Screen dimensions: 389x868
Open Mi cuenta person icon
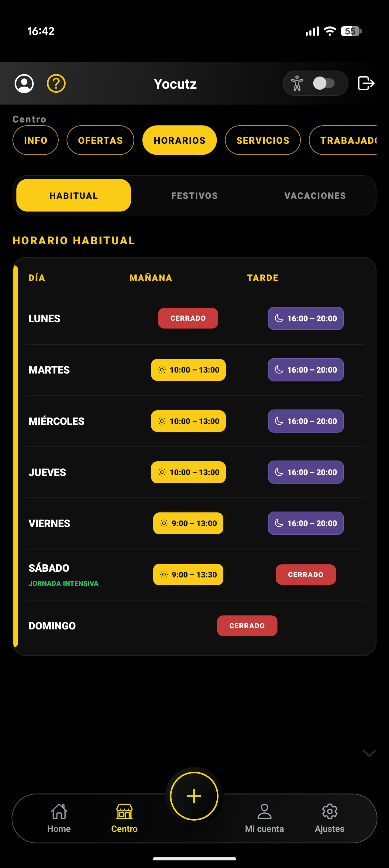point(264,811)
